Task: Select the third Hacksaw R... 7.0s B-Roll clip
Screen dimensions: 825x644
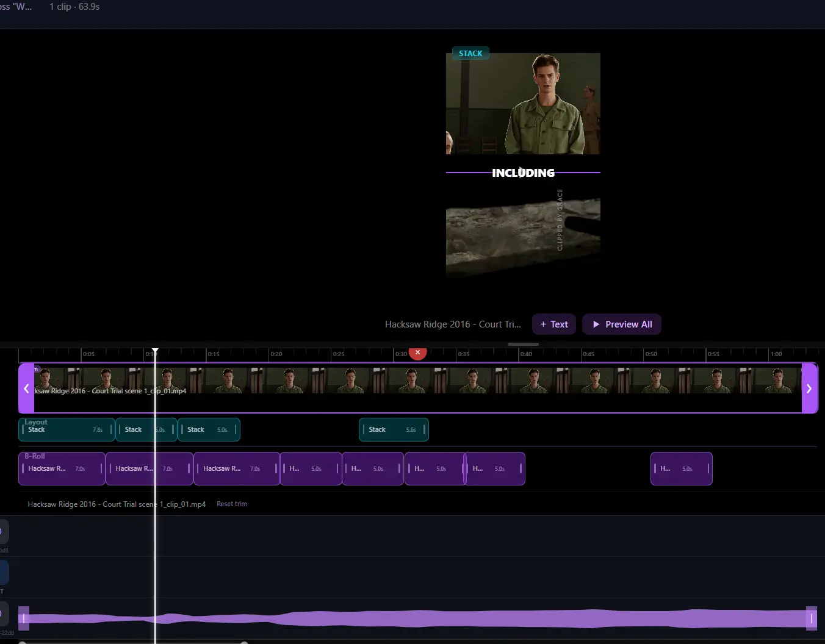Action: click(x=237, y=468)
